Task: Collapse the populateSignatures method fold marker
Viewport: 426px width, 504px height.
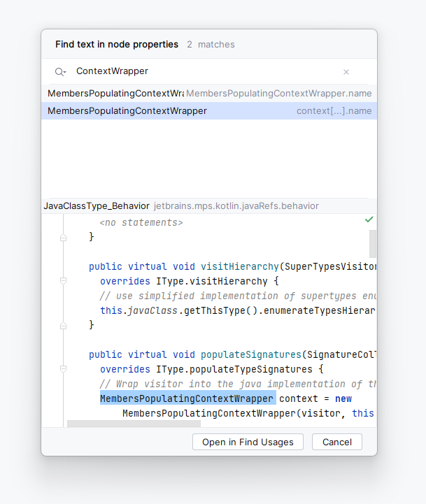Action: pyautogui.click(x=63, y=369)
